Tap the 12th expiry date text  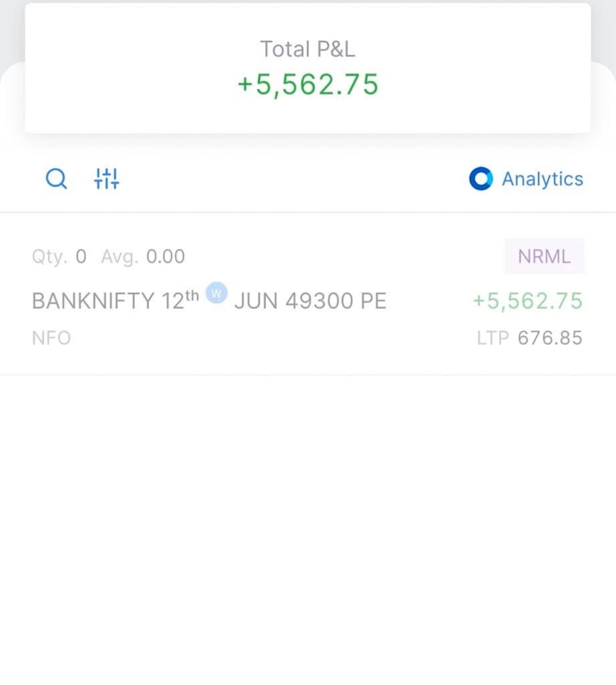[180, 300]
